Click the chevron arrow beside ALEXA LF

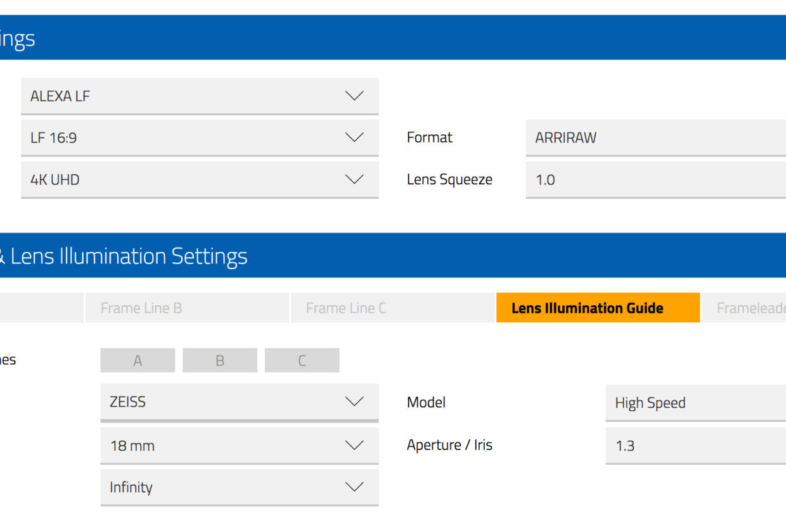(354, 96)
